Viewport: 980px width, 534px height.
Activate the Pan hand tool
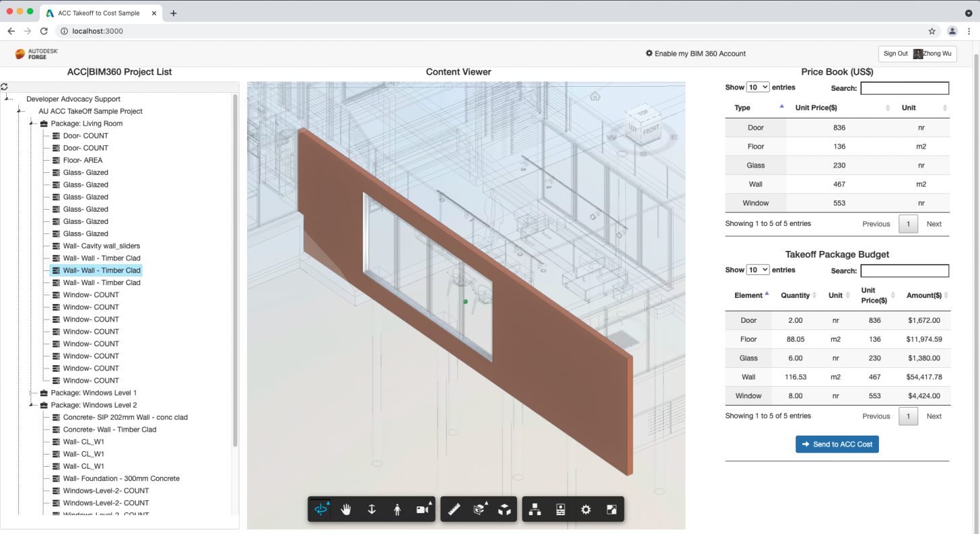point(346,510)
